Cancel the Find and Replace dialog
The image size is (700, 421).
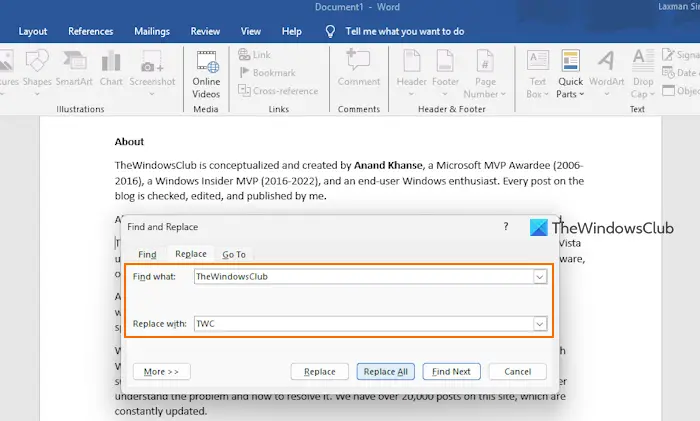(517, 371)
